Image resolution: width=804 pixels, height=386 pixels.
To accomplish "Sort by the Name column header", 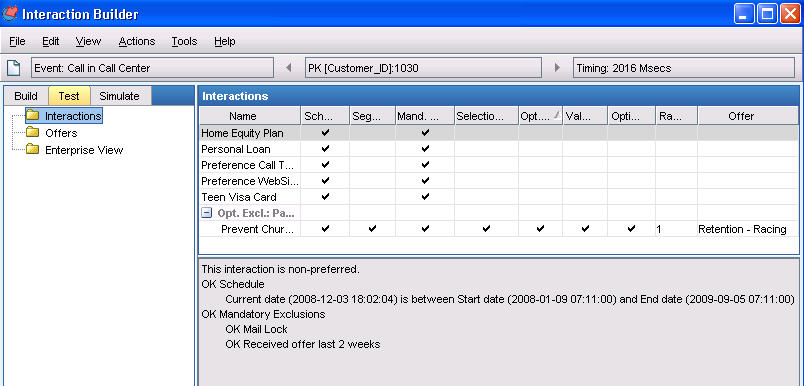I will pos(250,116).
